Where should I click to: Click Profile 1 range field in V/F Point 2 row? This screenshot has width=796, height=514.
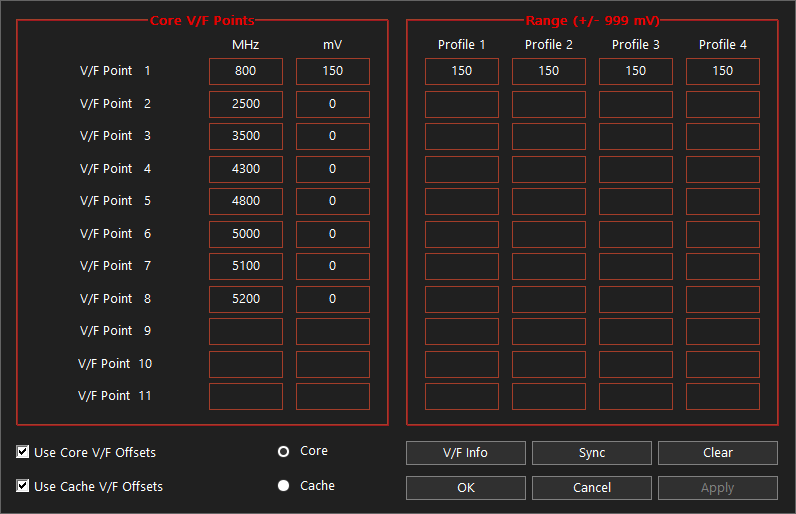[x=462, y=104]
